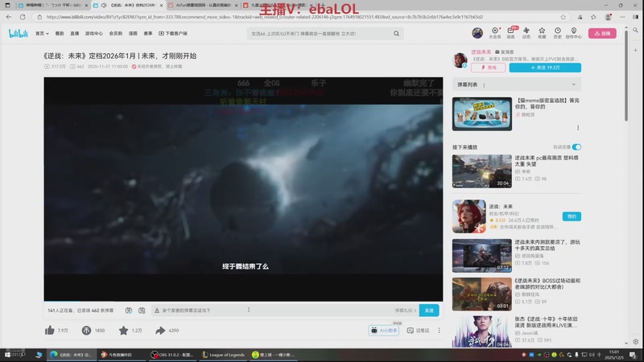Open options menu on the ad card
The image size is (644, 362).
tap(578, 128)
